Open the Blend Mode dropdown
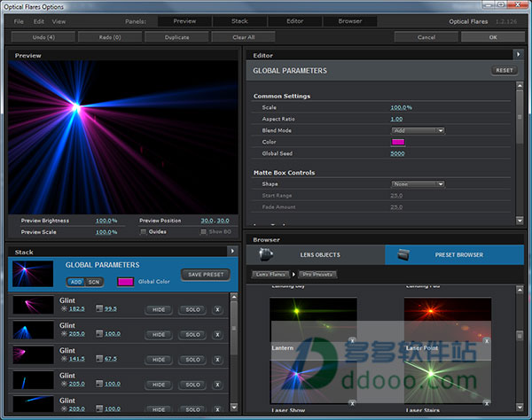532x420 pixels. [418, 130]
